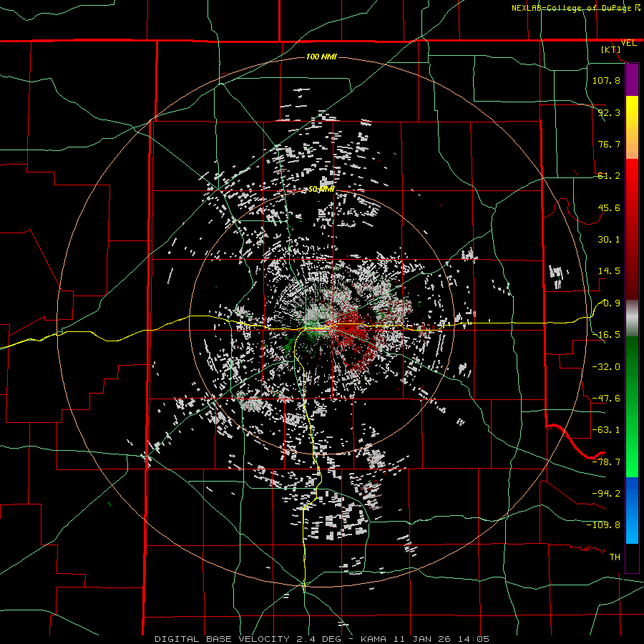Click the TH legend label
644x644 pixels.
pos(615,557)
